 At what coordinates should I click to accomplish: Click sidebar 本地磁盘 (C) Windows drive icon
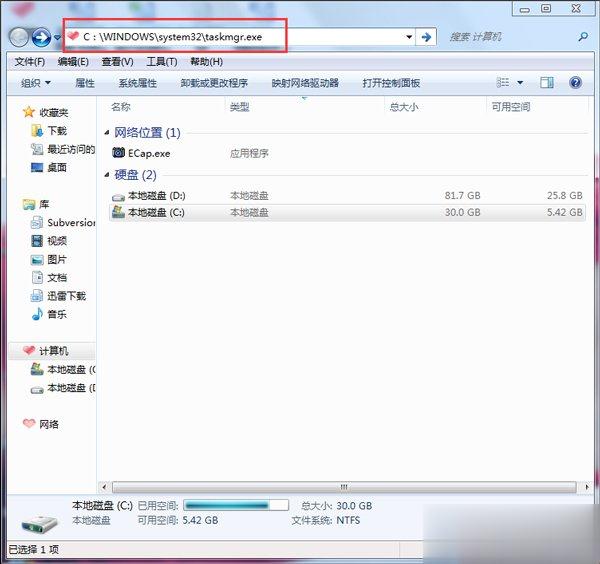pos(37,369)
